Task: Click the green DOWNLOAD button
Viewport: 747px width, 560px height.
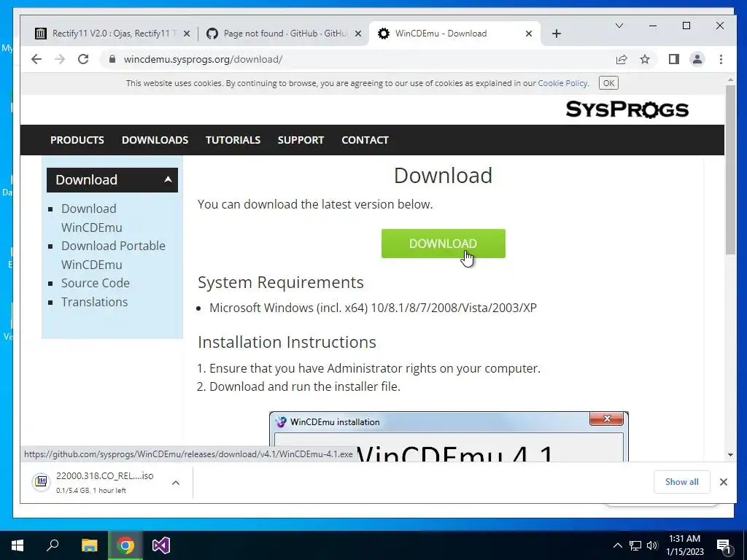Action: (443, 244)
